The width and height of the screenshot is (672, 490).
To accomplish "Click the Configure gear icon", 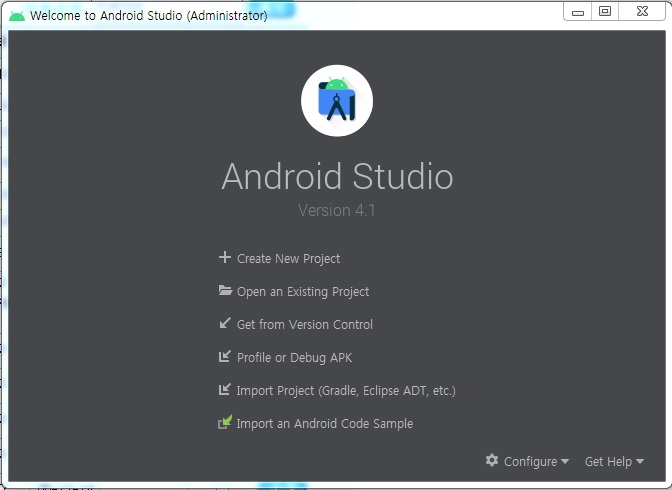I will coord(492,460).
